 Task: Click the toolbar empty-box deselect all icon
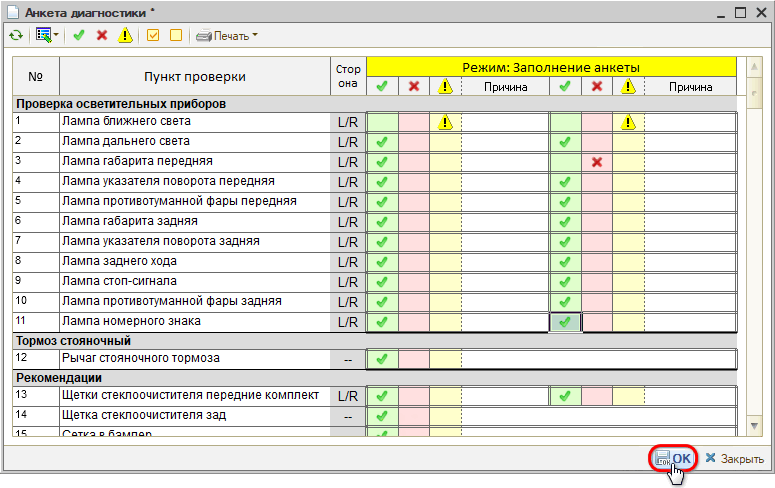[x=176, y=35]
